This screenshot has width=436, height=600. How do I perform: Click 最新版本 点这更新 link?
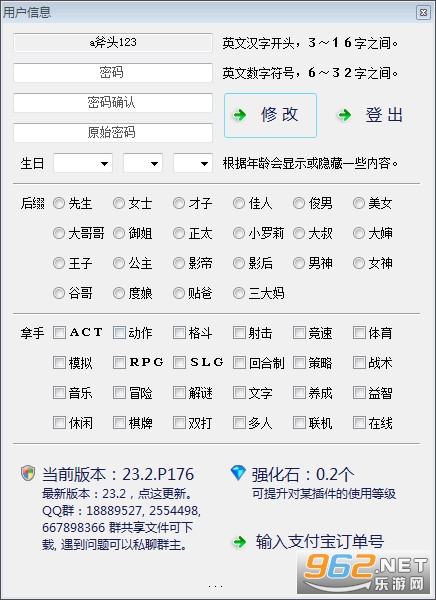[117, 494]
